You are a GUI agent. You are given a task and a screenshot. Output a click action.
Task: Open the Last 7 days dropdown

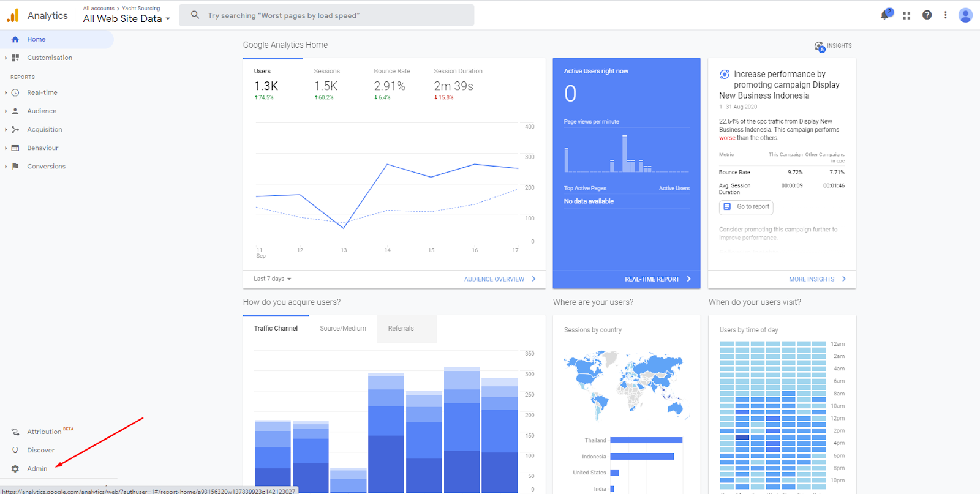(273, 279)
